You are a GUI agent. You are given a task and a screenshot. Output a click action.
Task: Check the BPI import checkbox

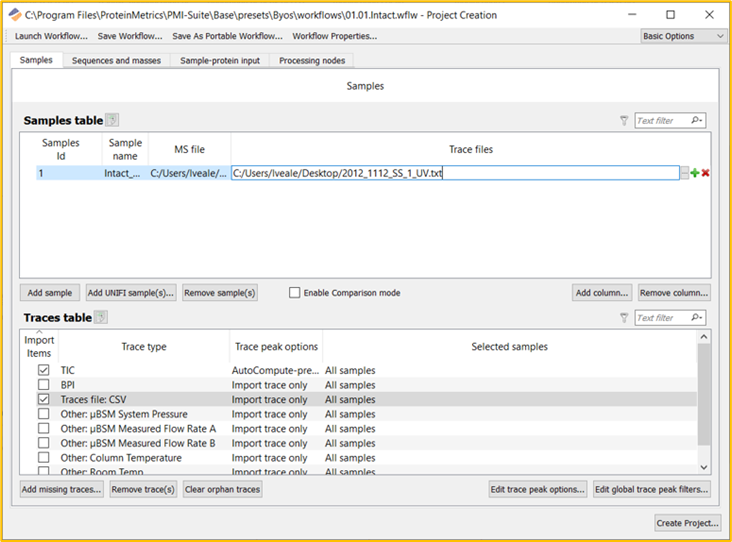click(43, 385)
